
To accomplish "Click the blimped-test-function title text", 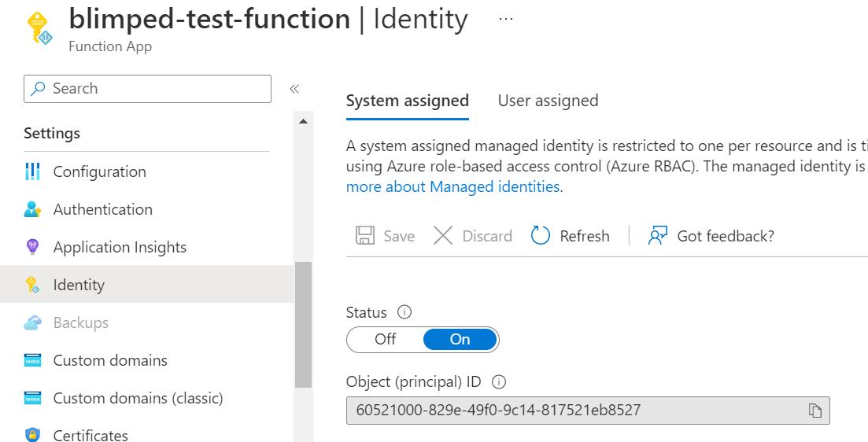I will click(209, 20).
